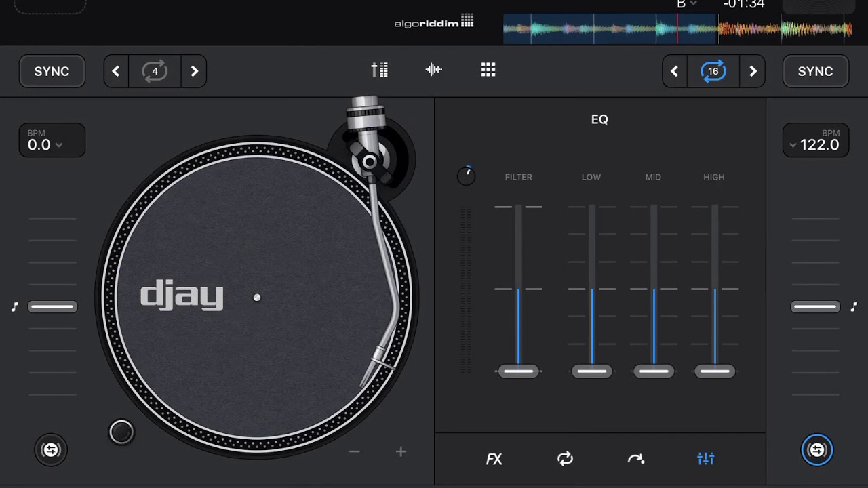The image size is (868, 488).
Task: Click the algoriddim logo
Action: click(x=434, y=22)
